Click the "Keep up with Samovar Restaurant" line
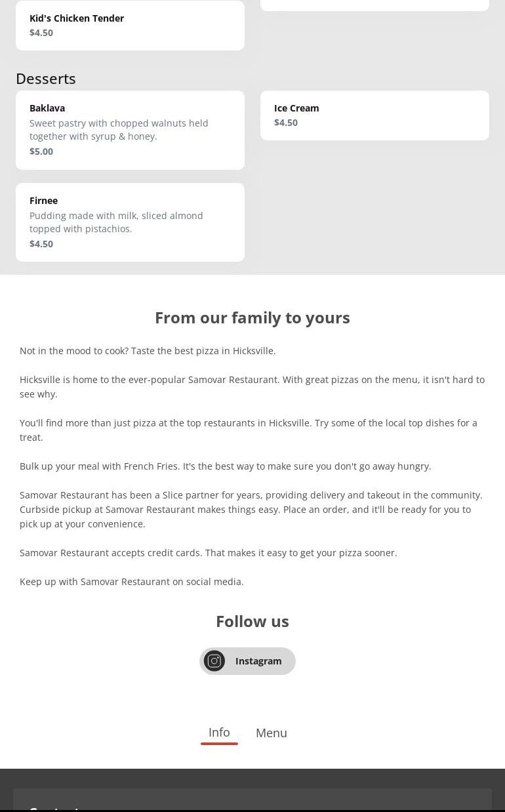The height and width of the screenshot is (812, 505). (x=132, y=582)
